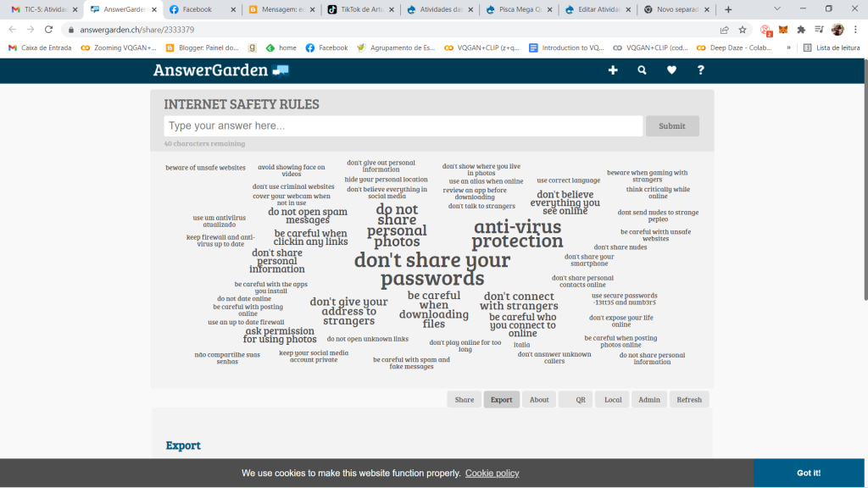This screenshot has height=488, width=868.
Task: Click the share page icon in address bar
Action: point(725,29)
